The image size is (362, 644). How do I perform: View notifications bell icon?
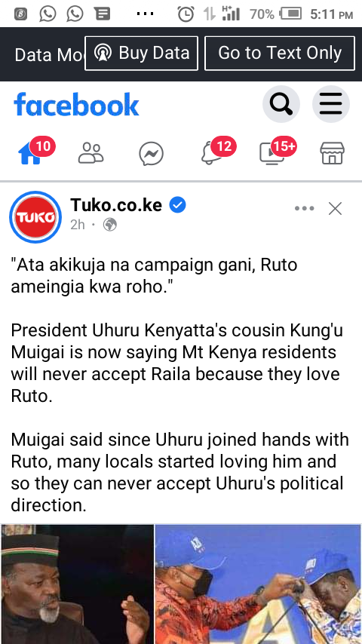pyautogui.click(x=211, y=154)
